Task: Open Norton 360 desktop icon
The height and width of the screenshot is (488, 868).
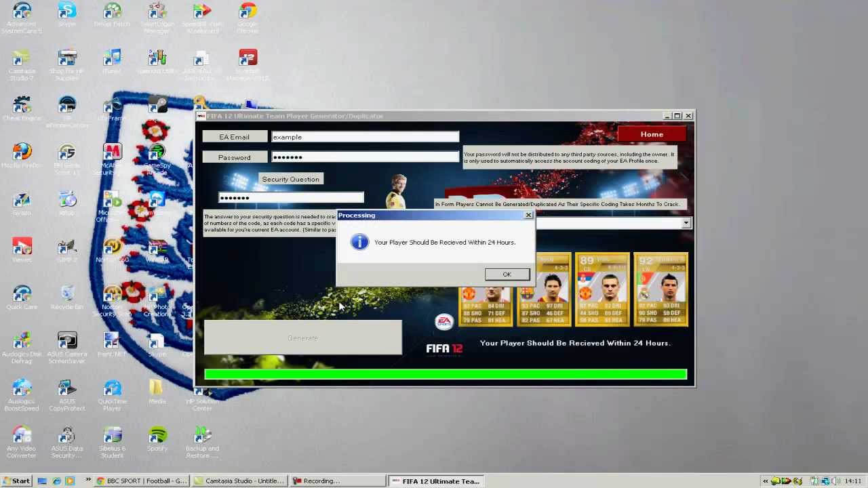Action: click(x=112, y=250)
